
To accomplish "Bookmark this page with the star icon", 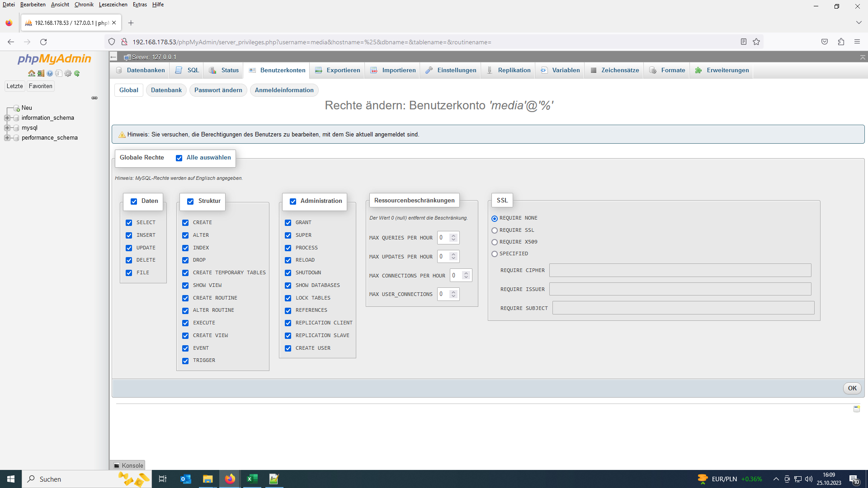I will (x=756, y=42).
